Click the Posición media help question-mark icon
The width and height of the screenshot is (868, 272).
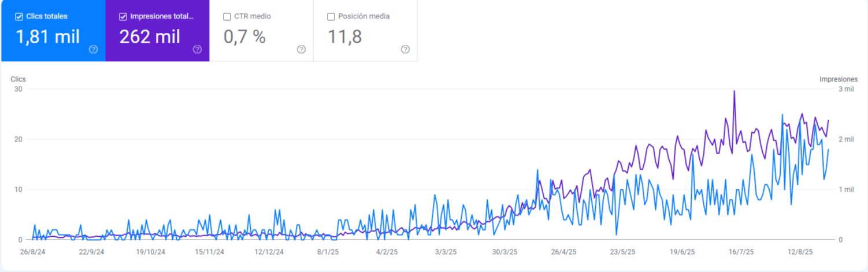[405, 50]
